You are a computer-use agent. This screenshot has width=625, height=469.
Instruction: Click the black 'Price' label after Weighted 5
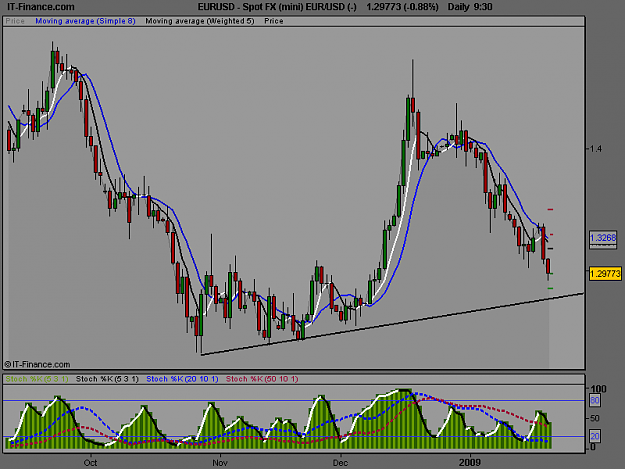pos(274,21)
